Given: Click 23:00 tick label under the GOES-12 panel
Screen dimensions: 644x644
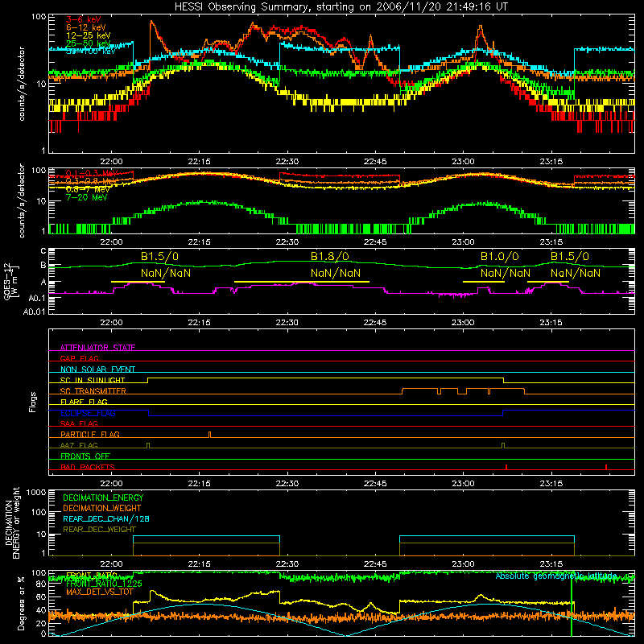Looking at the screenshot, I should point(464,323).
